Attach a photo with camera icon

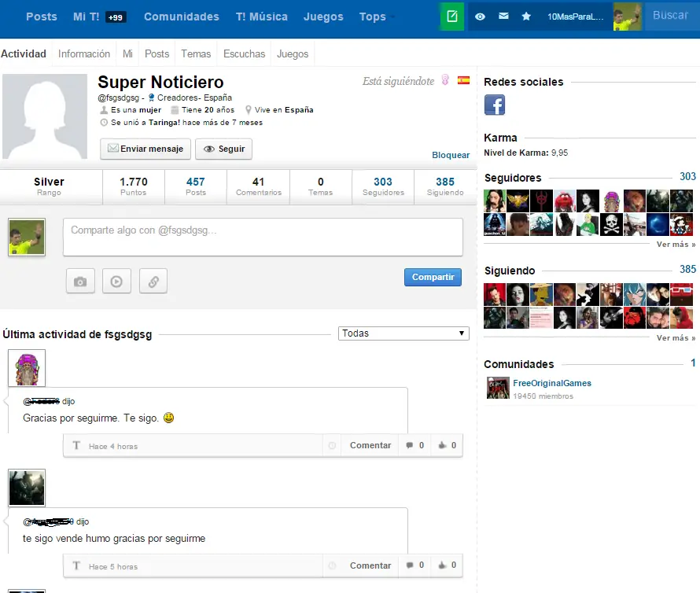[x=80, y=282]
